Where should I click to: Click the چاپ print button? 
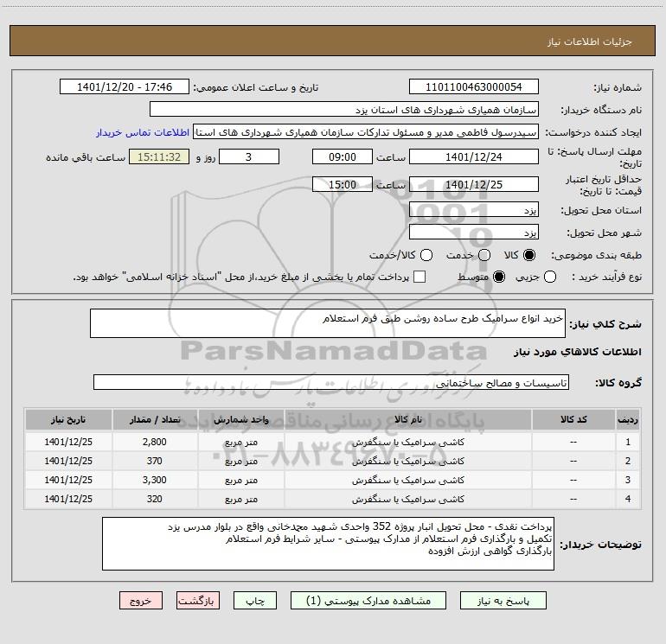[255, 601]
